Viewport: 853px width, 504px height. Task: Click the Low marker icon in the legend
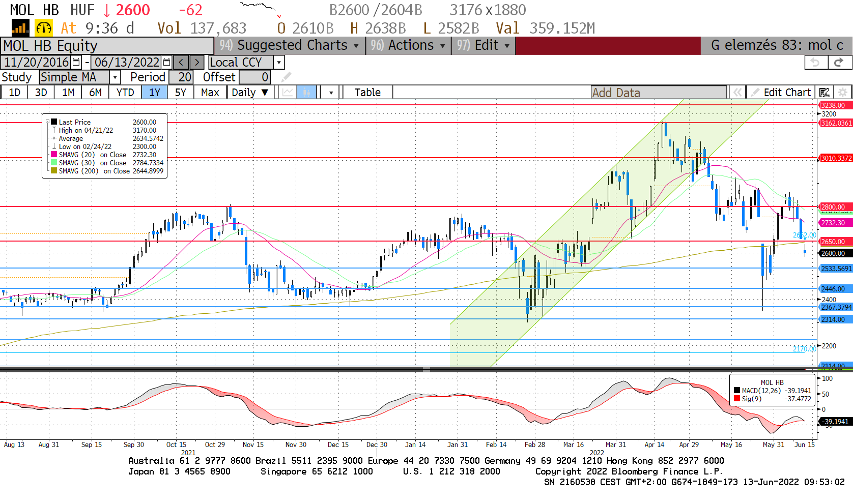coord(54,146)
